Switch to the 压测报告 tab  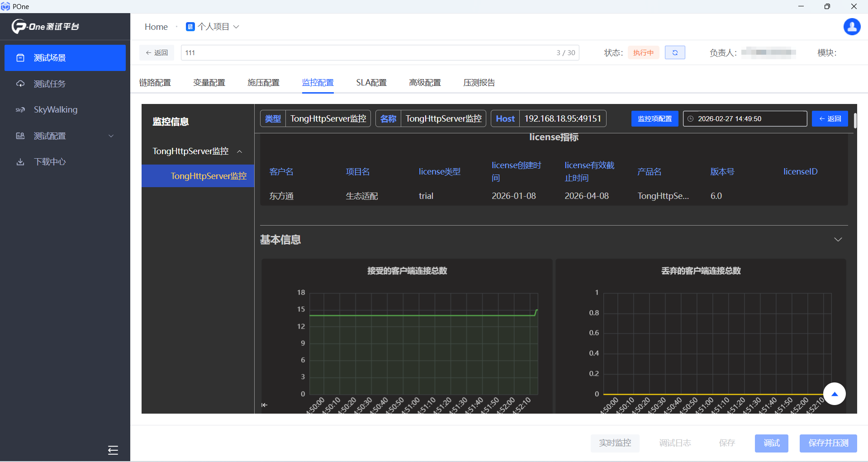pyautogui.click(x=479, y=83)
